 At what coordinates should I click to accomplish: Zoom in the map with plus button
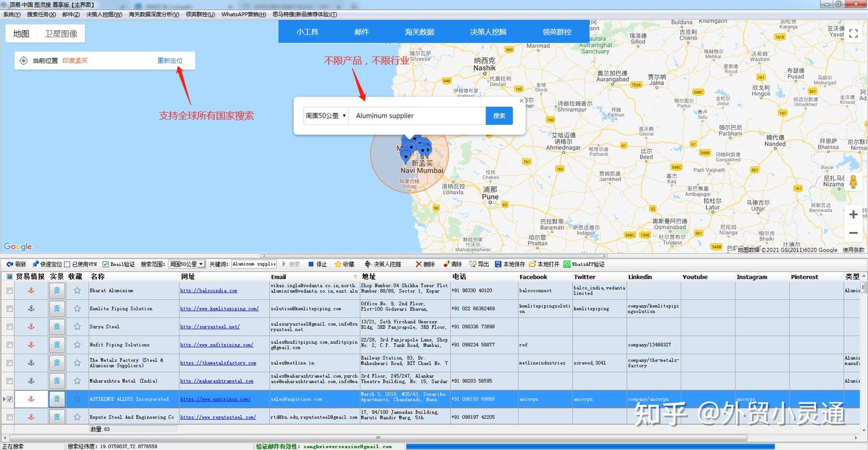854,214
